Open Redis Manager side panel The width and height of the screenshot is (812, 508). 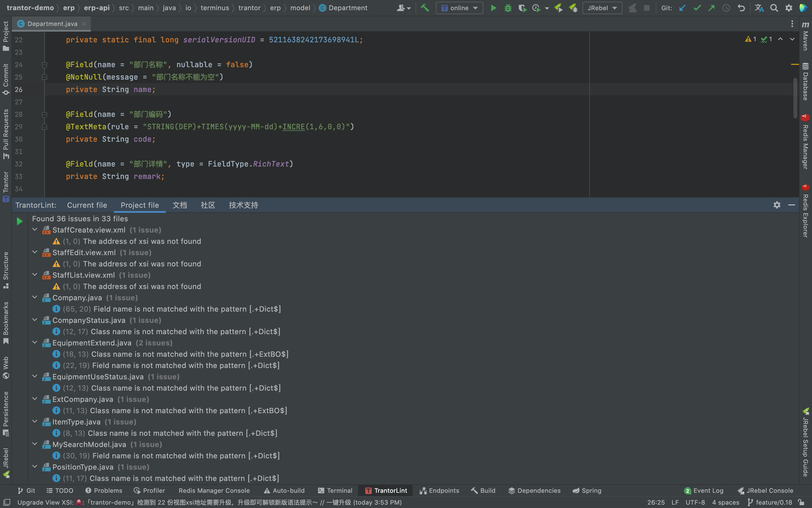tap(805, 141)
